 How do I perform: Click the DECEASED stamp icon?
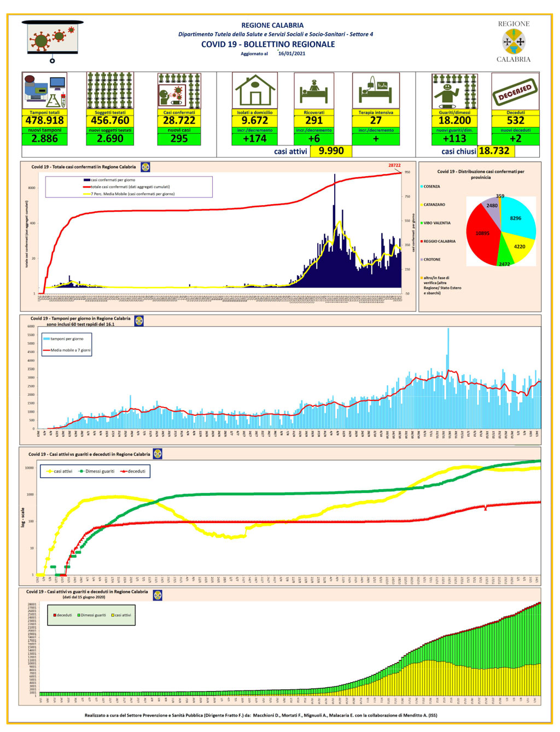(x=515, y=91)
